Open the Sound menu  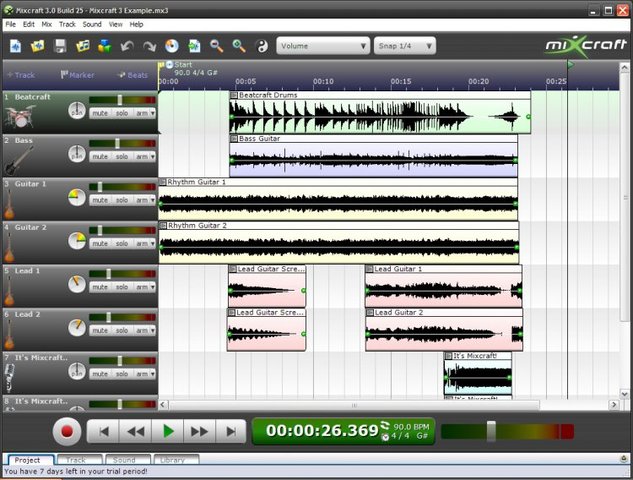(x=92, y=24)
